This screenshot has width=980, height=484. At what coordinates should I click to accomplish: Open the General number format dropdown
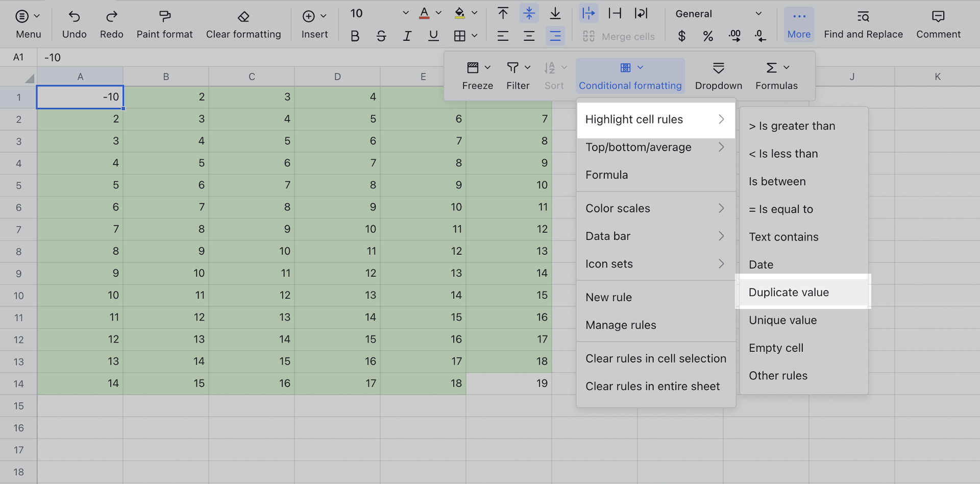(758, 13)
